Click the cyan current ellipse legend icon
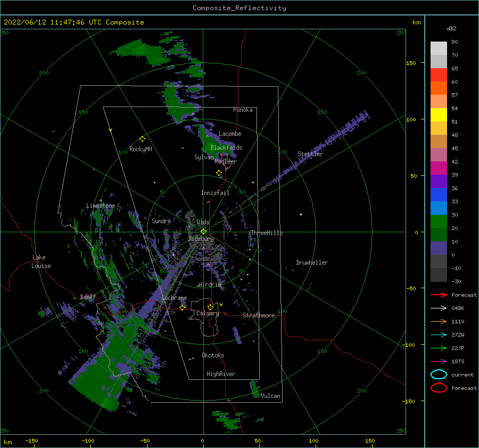Viewport: 479px width, 448px height. [439, 374]
